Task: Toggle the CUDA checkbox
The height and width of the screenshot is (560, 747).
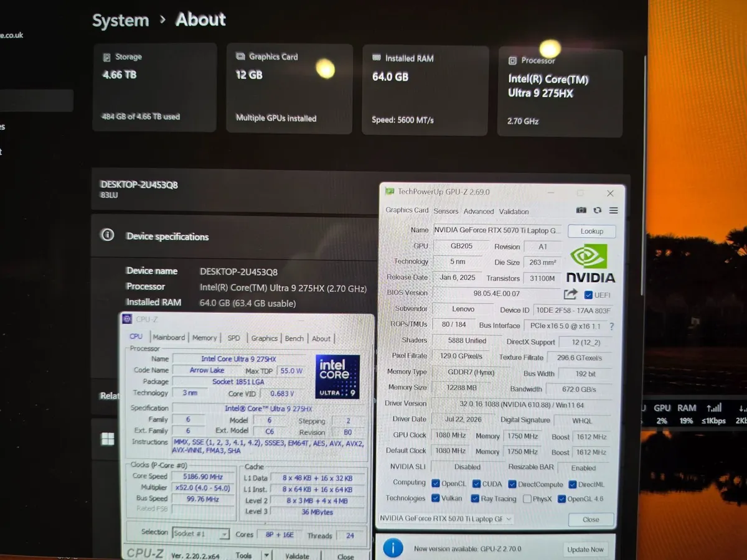Action: [476, 484]
